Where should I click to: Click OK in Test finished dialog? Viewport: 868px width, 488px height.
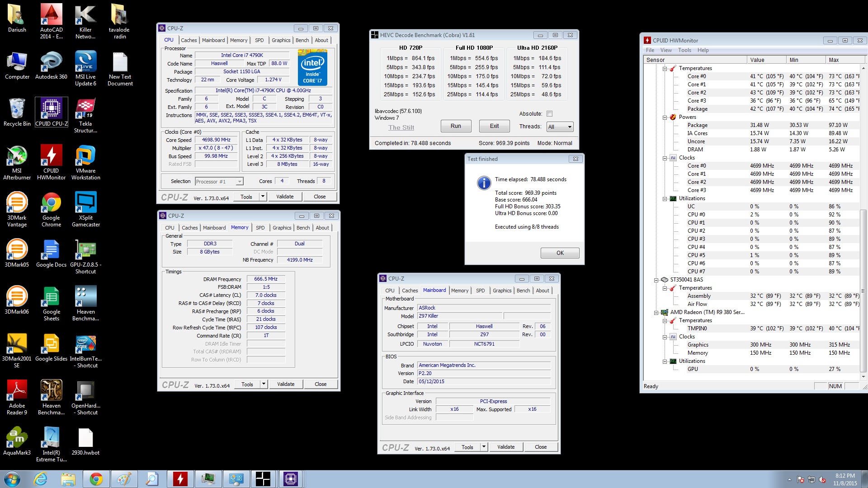(560, 253)
